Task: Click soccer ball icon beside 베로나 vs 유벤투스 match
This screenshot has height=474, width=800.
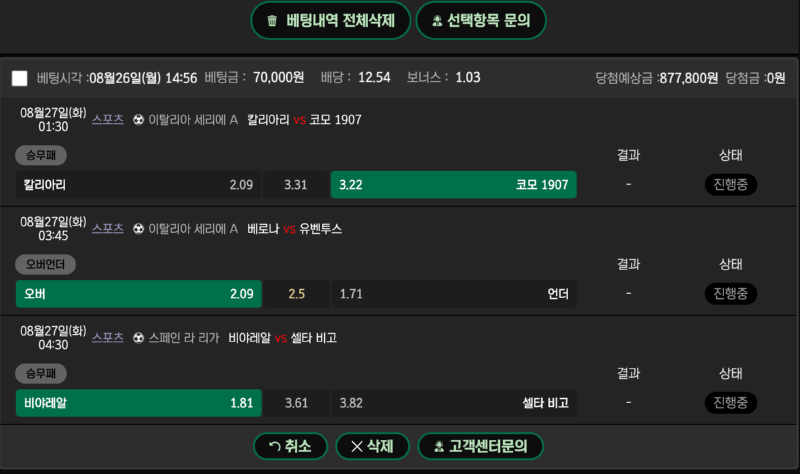Action: coord(138,229)
